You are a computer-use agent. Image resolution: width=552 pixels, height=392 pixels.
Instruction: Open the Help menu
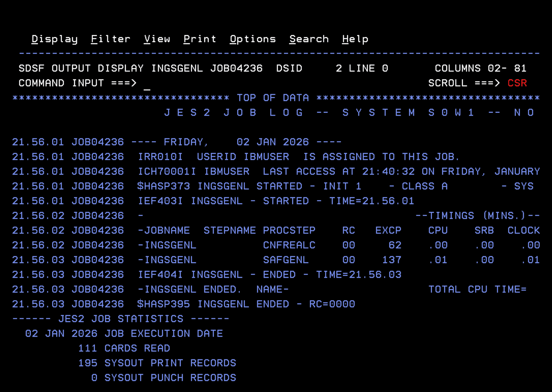click(x=355, y=39)
